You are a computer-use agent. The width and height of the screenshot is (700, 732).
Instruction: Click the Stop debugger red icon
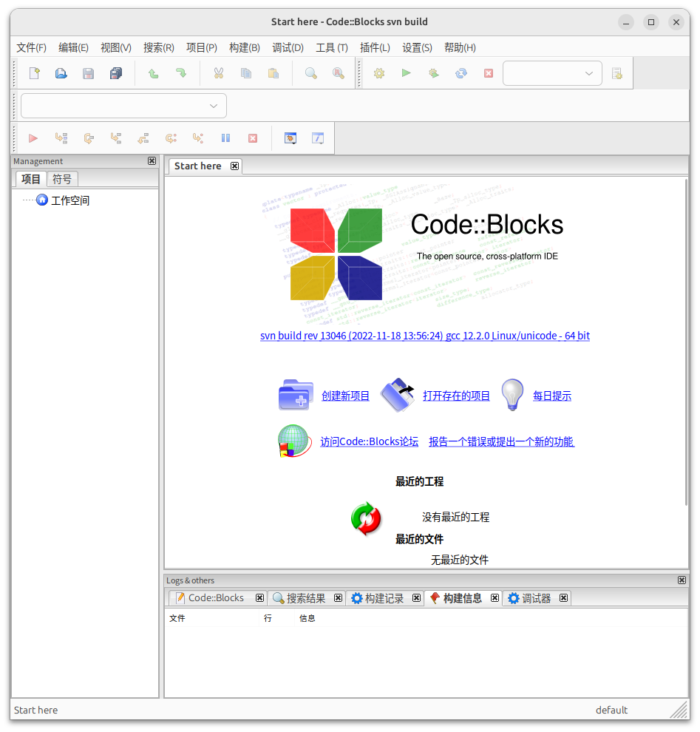(x=253, y=138)
